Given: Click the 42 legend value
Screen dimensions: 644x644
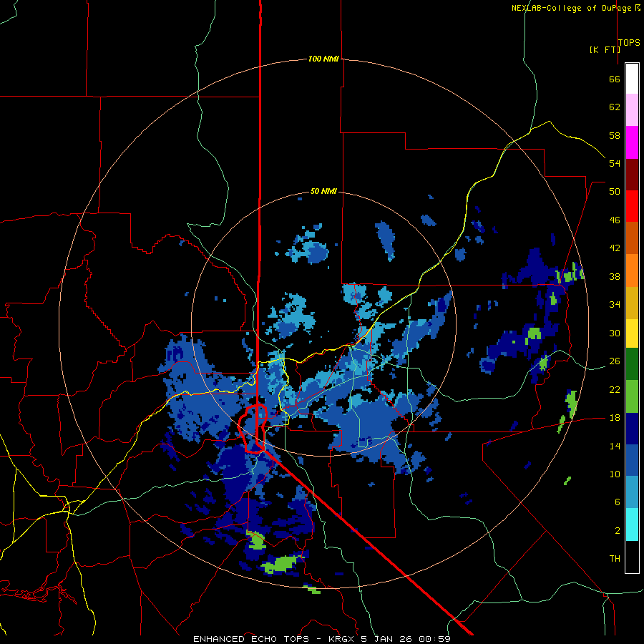Looking at the screenshot, I should 615,248.
